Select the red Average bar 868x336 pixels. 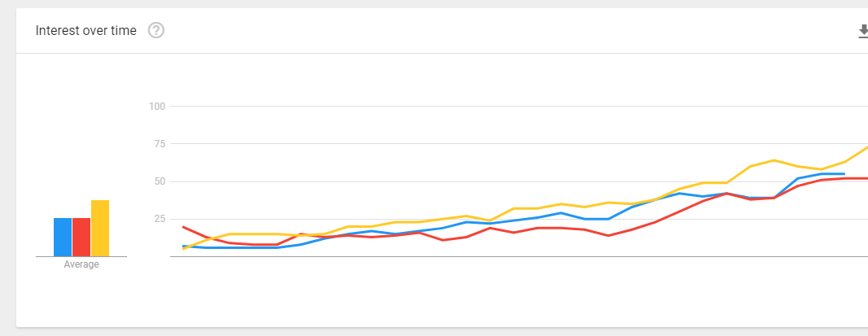(x=81, y=238)
